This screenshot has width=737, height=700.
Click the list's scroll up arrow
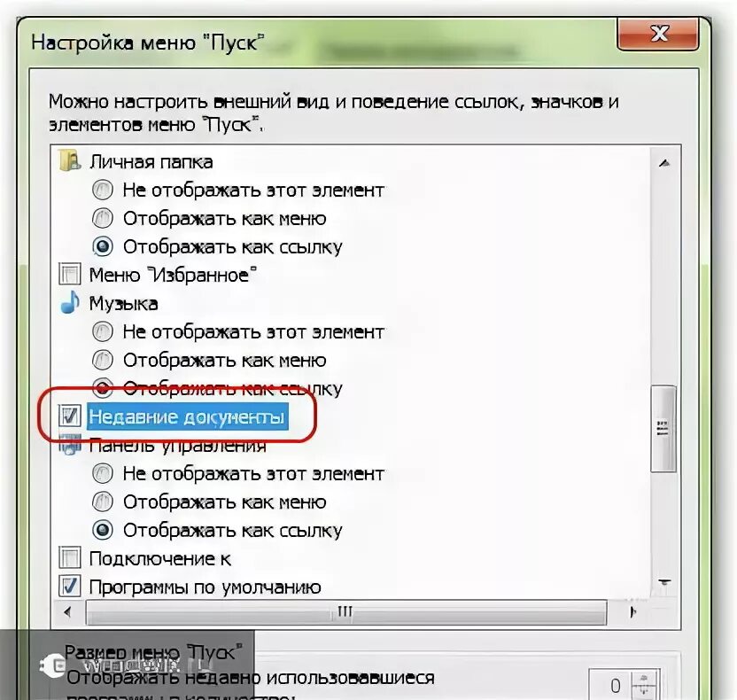664,163
